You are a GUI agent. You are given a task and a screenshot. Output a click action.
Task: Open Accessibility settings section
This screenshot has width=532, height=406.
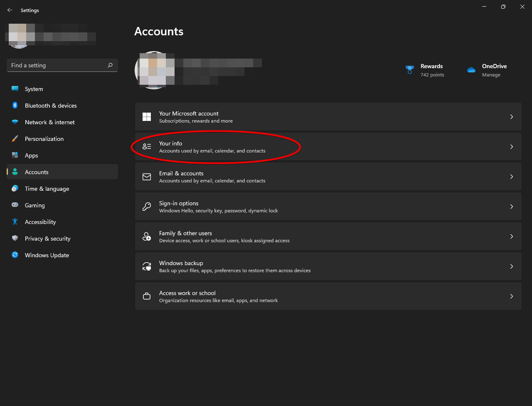[62, 222]
